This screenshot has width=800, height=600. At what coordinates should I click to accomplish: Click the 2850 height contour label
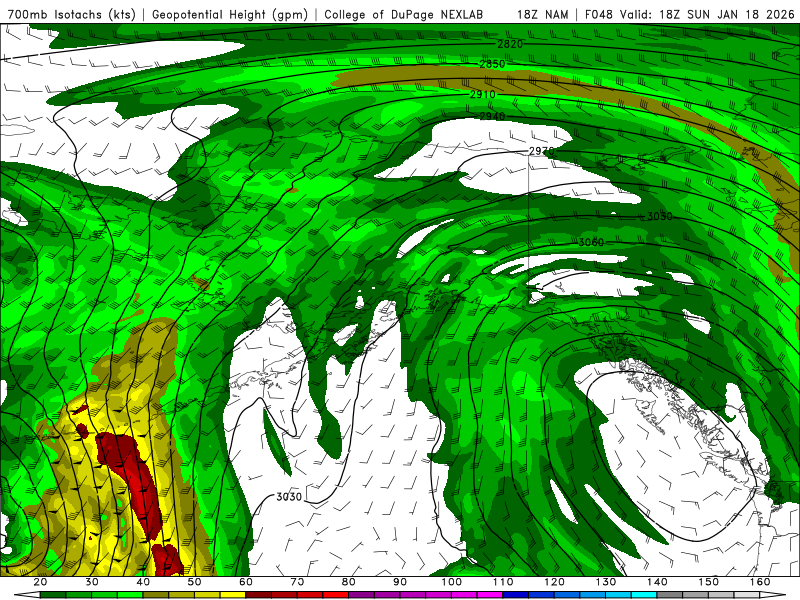(x=492, y=64)
